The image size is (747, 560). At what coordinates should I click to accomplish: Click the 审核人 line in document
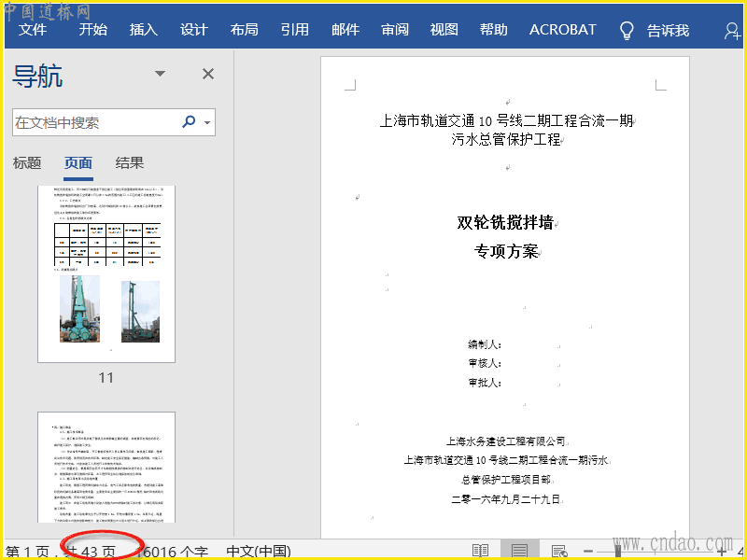click(485, 363)
